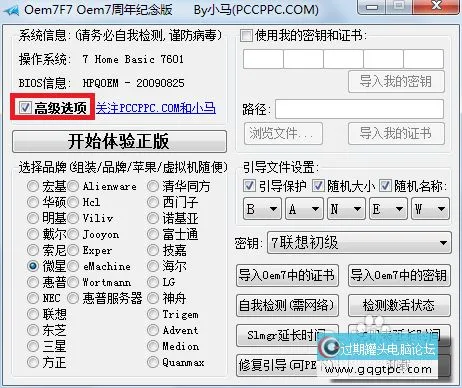Pick the Jooyon brand radio button
462x388 pixels.
(x=73, y=234)
